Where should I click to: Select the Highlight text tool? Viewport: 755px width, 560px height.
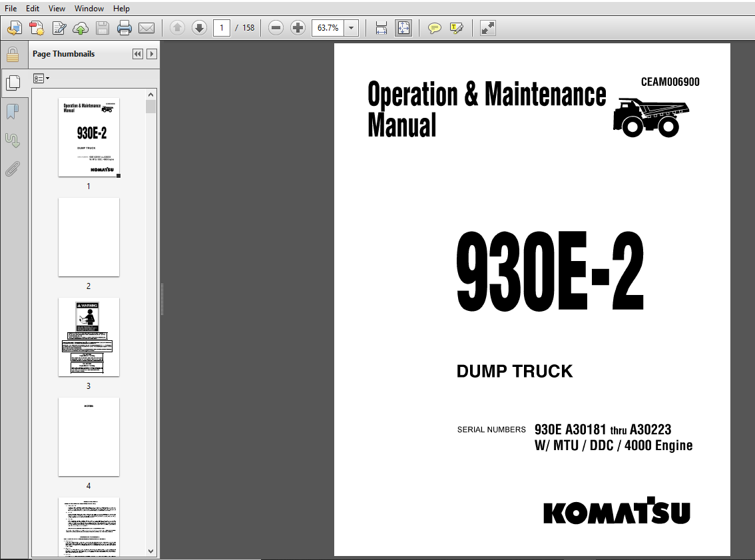click(x=457, y=28)
